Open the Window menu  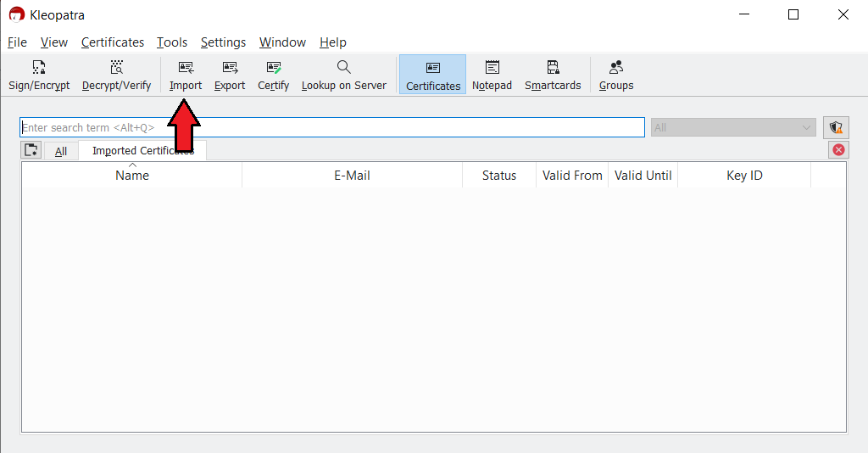coord(282,42)
